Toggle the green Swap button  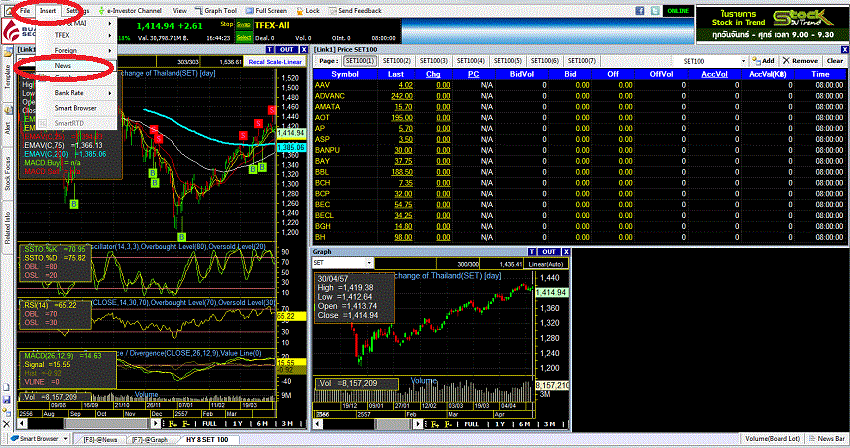[243, 24]
